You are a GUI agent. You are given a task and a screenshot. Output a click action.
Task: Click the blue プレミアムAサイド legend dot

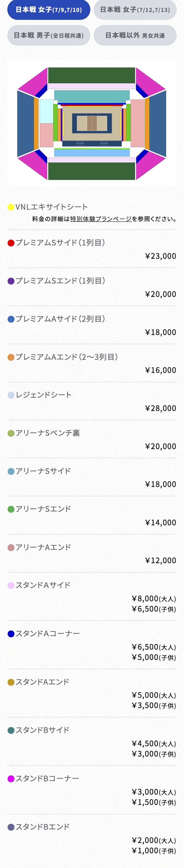point(11,319)
